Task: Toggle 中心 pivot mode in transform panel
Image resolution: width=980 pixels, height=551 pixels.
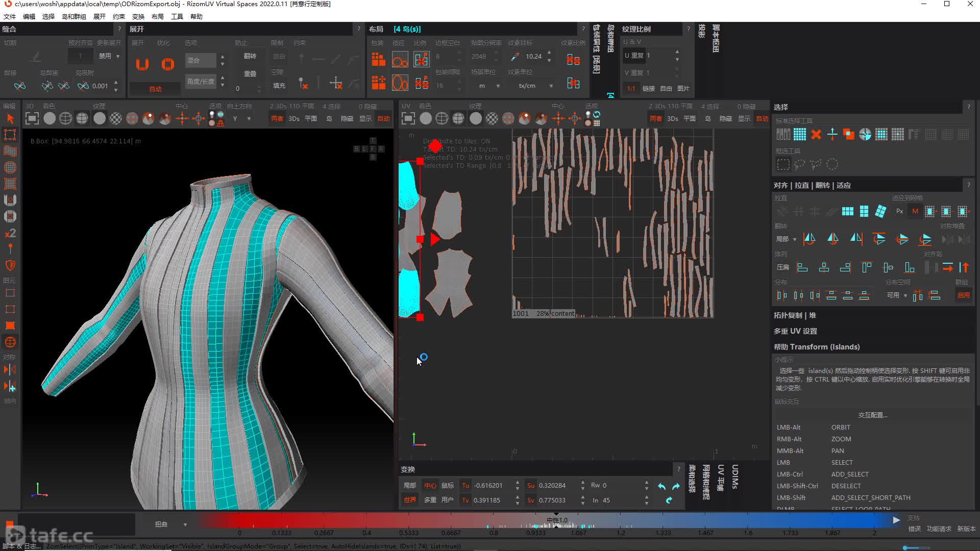Action: pyautogui.click(x=430, y=486)
